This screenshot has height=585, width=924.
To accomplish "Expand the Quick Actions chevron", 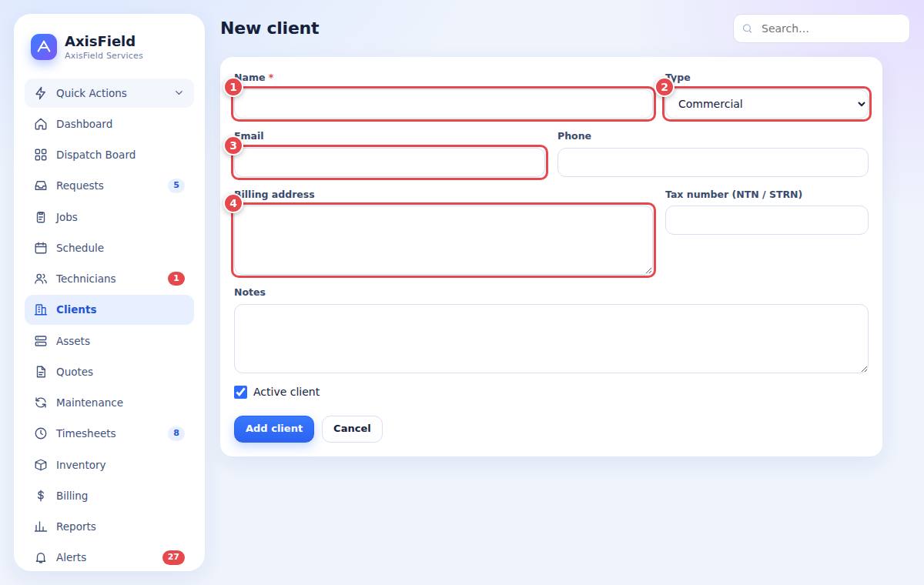I will point(179,93).
